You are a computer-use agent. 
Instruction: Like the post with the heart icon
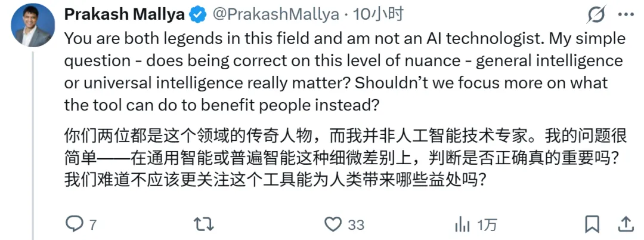tap(332, 224)
